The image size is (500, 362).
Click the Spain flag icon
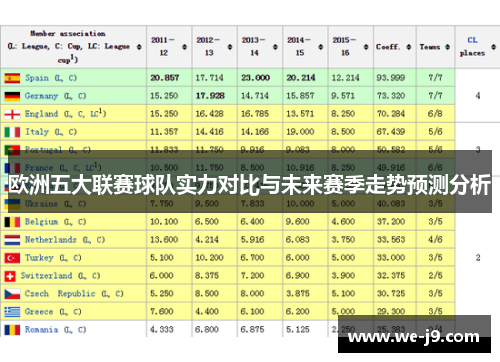tap(12, 78)
